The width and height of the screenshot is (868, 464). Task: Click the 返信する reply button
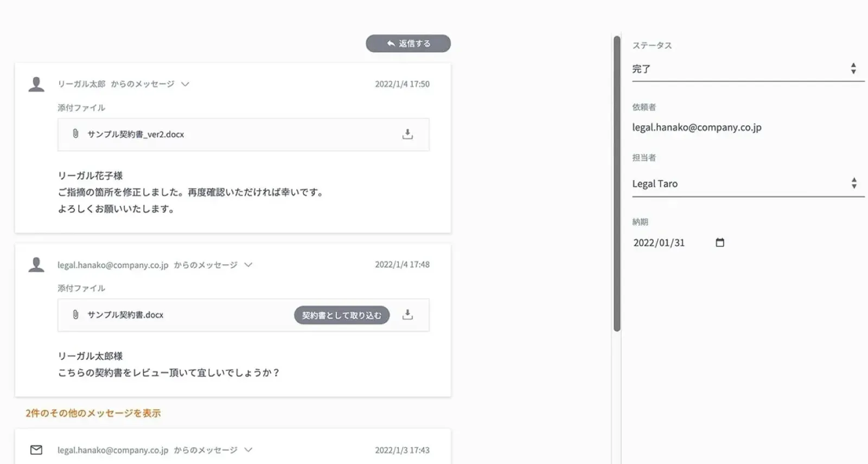[x=408, y=43]
